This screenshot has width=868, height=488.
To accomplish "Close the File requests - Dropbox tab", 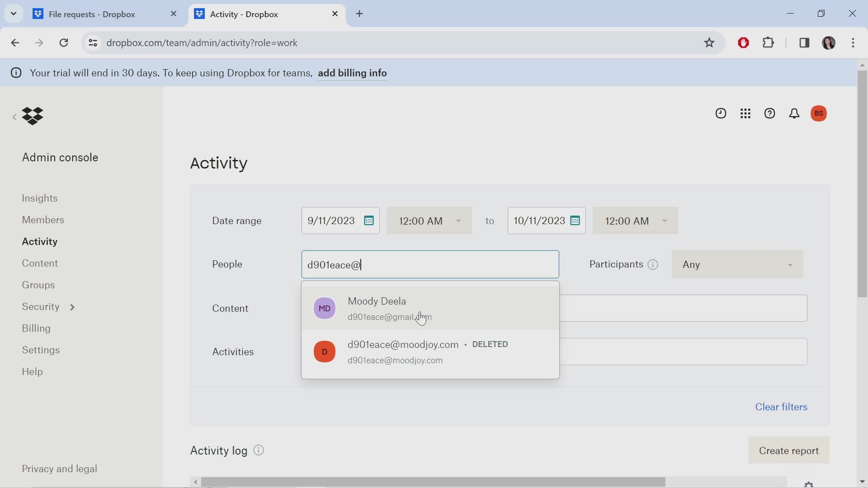I will coord(174,14).
